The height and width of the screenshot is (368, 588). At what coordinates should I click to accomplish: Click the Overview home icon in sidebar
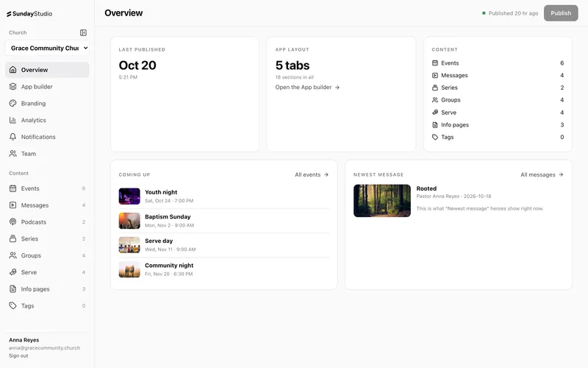pos(12,69)
